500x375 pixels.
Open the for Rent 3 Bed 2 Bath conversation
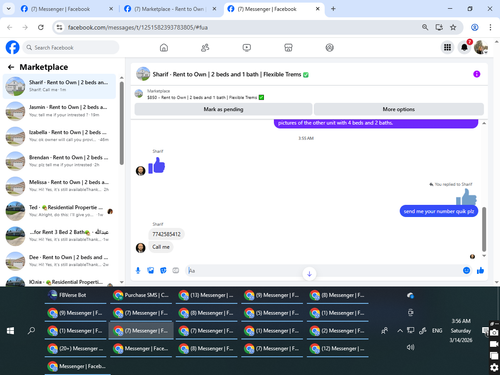point(59,236)
